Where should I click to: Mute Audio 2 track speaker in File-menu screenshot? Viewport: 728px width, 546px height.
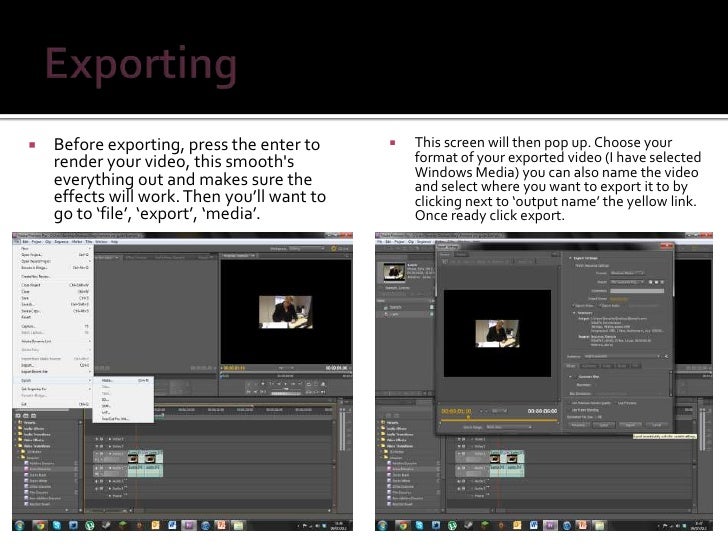pos(97,481)
